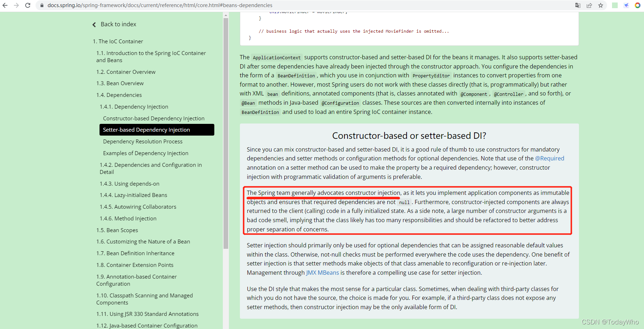Click the null inline code text
Image resolution: width=644 pixels, height=329 pixels.
coord(404,202)
